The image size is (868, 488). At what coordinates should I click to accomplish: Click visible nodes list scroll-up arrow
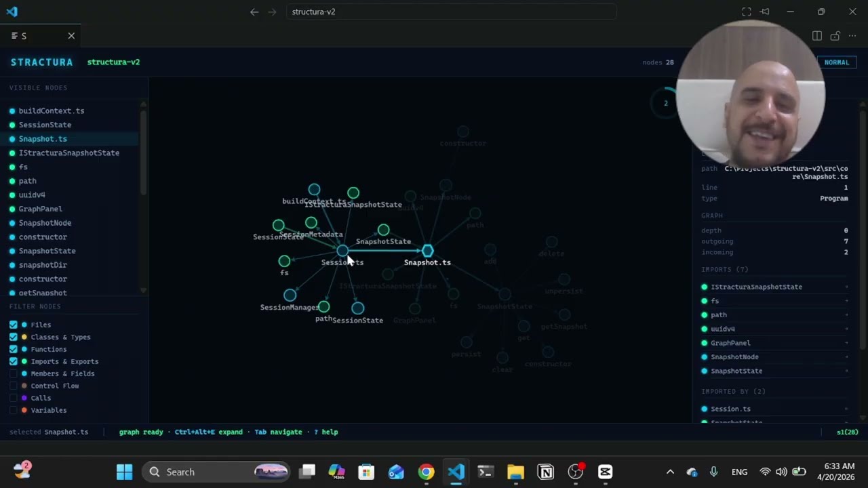coord(143,104)
